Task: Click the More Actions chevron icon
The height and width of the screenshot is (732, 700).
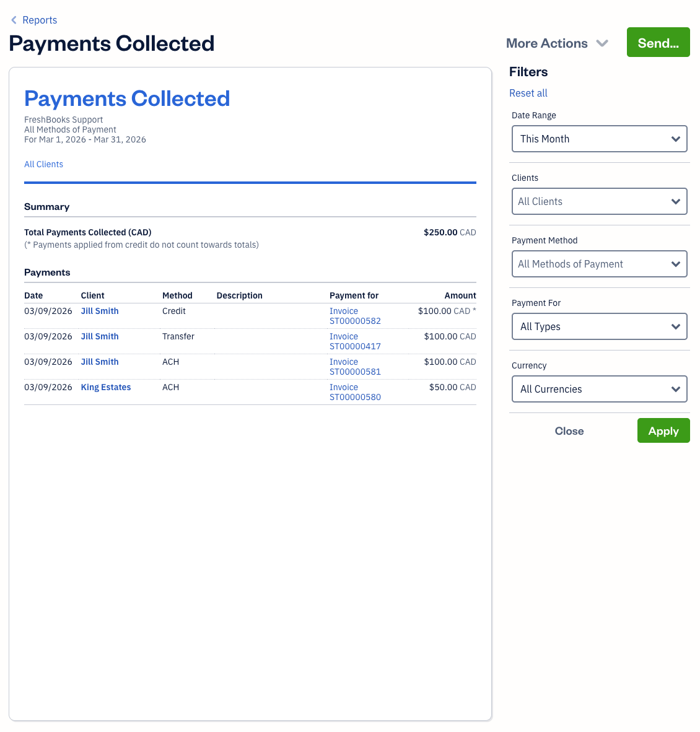Action: click(x=602, y=43)
